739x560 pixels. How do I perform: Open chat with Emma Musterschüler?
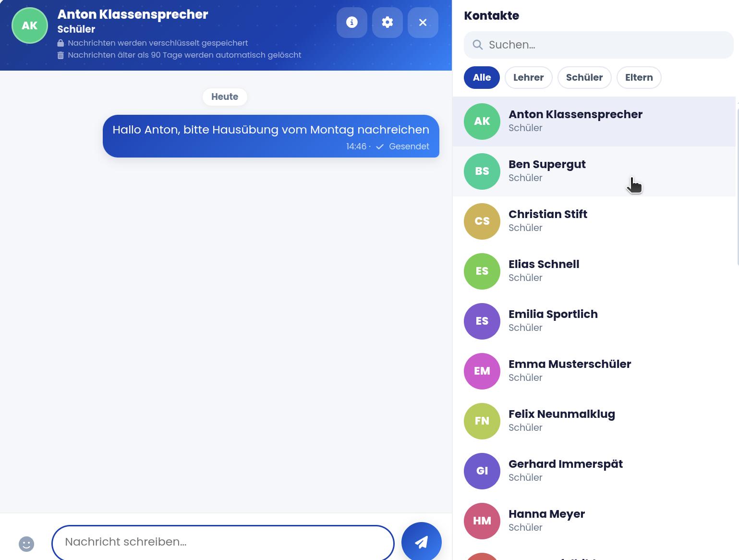coord(594,371)
